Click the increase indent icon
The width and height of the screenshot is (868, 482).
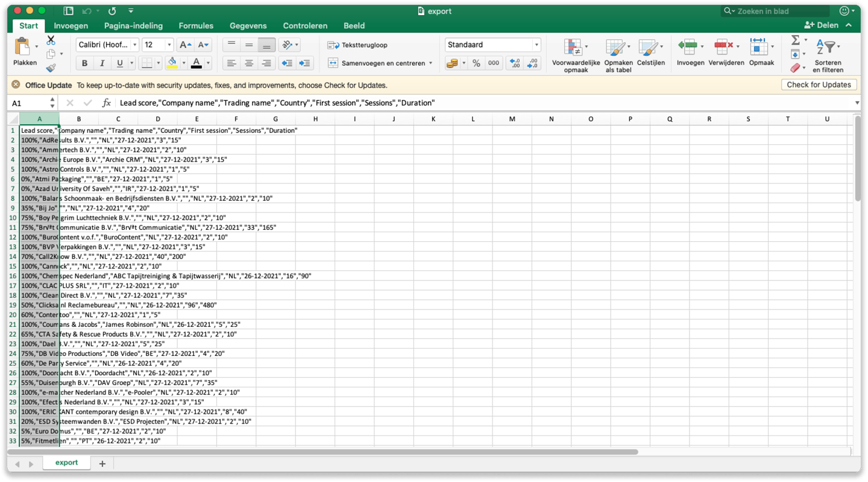click(x=305, y=63)
